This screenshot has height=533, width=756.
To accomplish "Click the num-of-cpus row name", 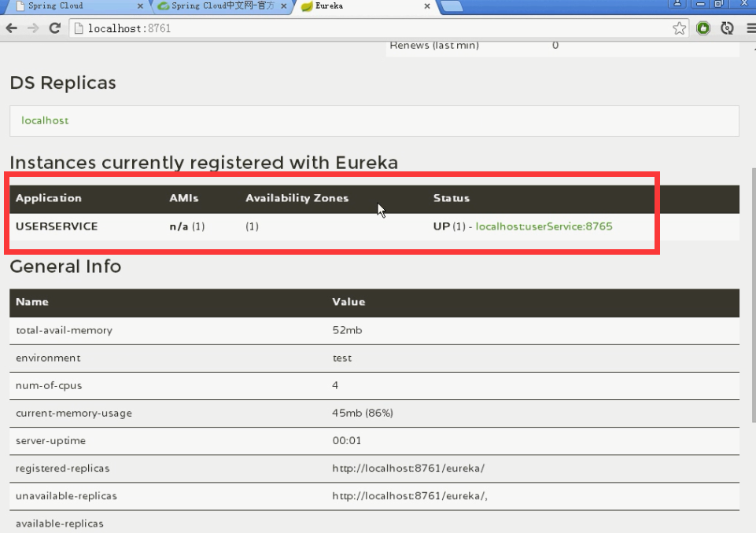I will [49, 385].
